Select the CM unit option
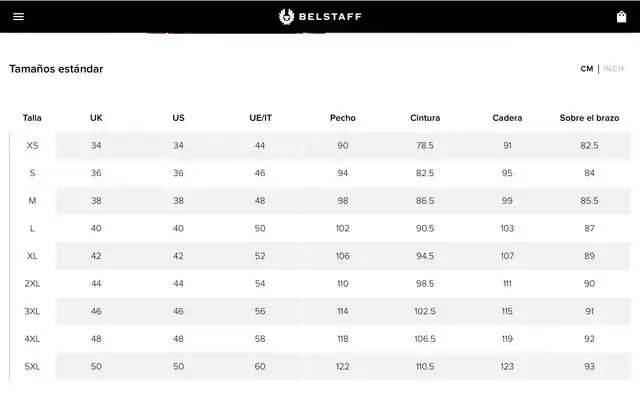 pyautogui.click(x=587, y=69)
